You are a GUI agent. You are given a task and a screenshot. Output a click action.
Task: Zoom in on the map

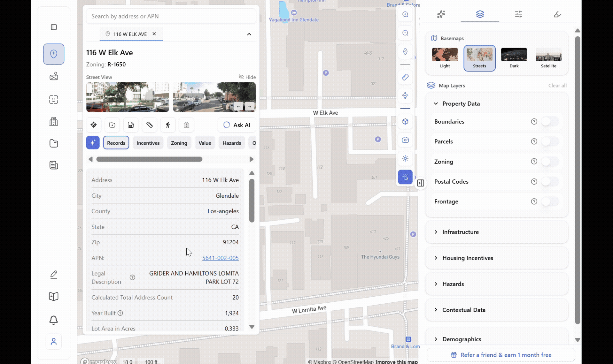(x=405, y=14)
